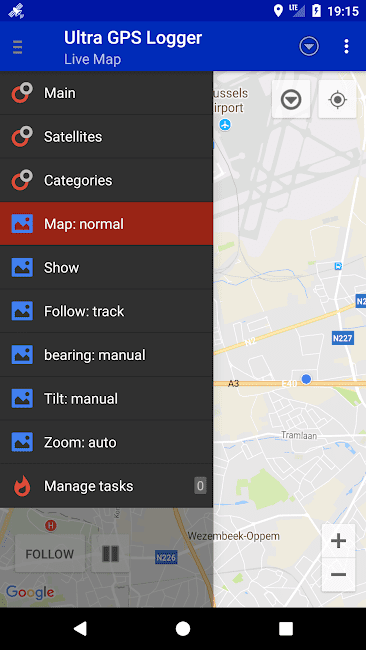Change the Map: normal type setting

tap(107, 224)
